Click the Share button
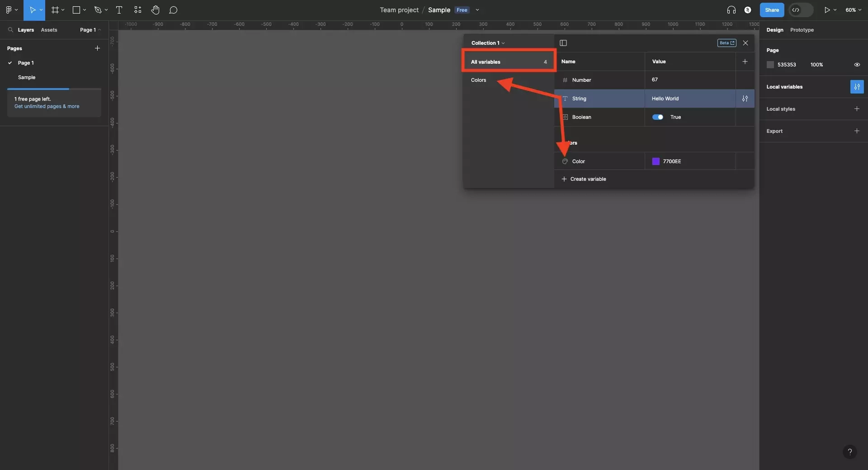Image resolution: width=868 pixels, height=470 pixels. click(x=772, y=10)
